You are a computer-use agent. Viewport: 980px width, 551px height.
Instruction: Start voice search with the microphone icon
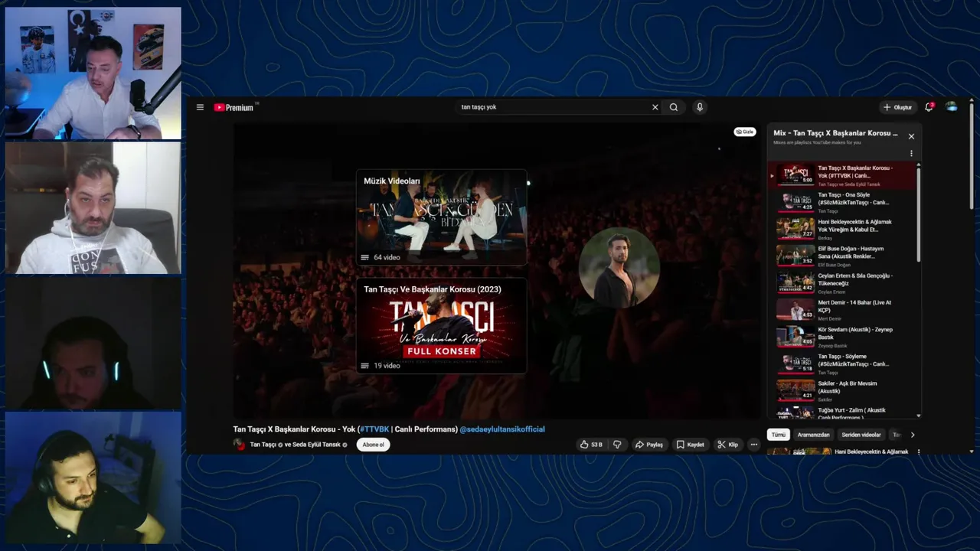point(699,107)
